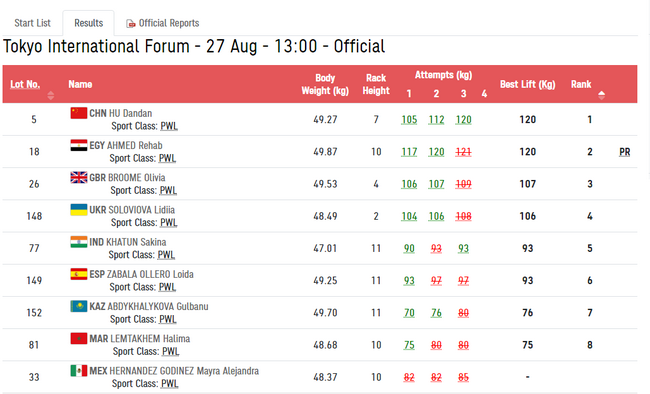Sort table by Lot No. header

click(x=25, y=84)
